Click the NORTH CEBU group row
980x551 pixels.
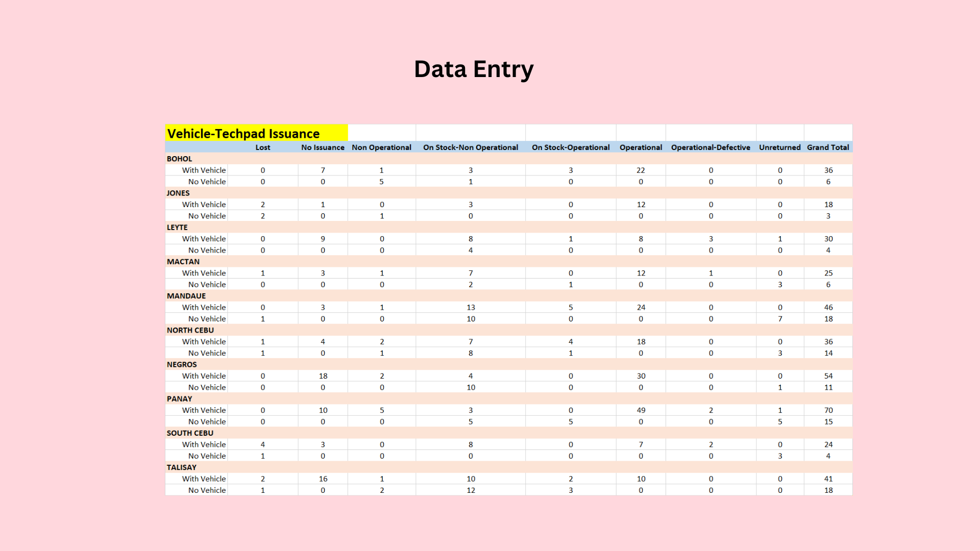pyautogui.click(x=190, y=330)
